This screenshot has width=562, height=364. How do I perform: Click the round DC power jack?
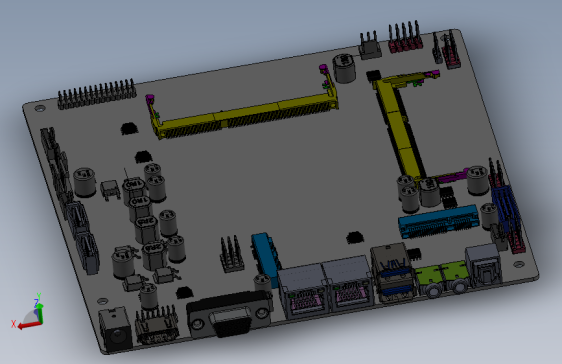(115, 330)
